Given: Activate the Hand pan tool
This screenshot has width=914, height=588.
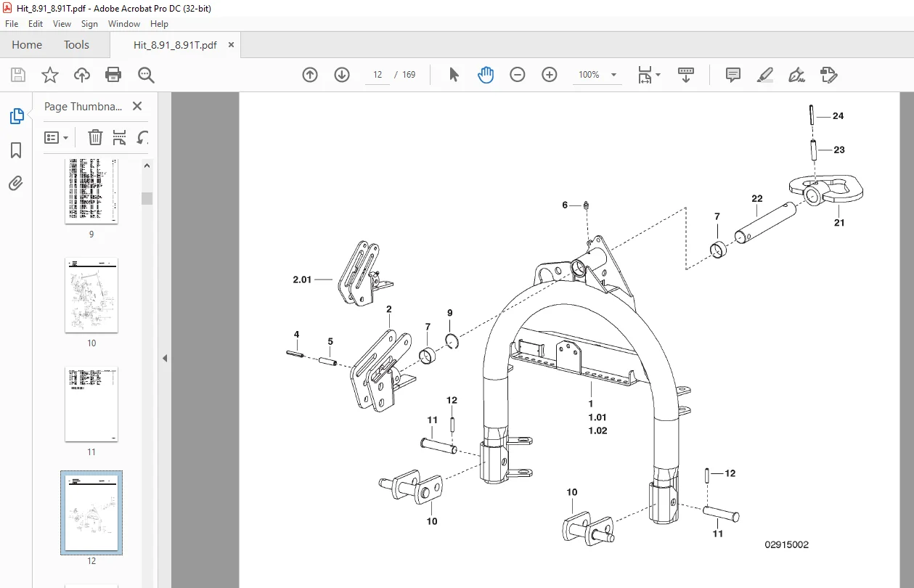Looking at the screenshot, I should click(x=486, y=75).
